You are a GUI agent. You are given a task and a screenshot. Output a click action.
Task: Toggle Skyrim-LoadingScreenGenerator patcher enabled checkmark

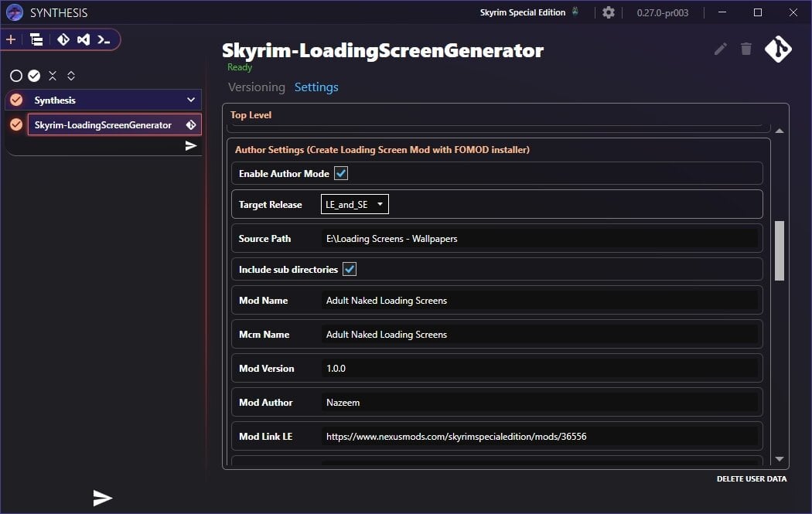point(16,124)
